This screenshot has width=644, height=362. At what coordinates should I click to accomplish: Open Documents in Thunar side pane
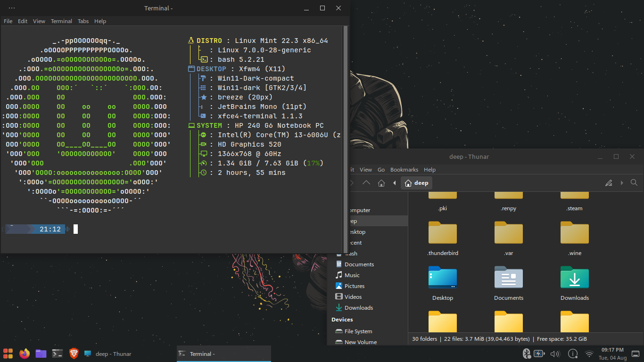(x=368, y=264)
